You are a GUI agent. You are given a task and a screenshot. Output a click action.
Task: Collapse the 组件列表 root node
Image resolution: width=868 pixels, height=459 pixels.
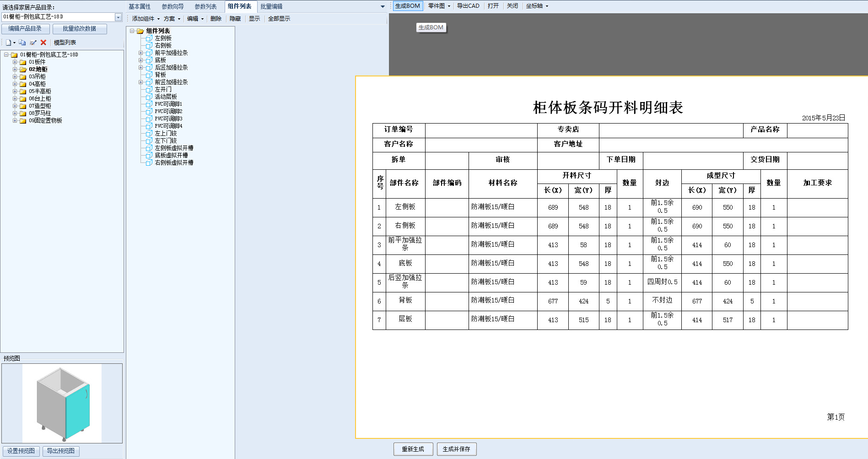[132, 31]
